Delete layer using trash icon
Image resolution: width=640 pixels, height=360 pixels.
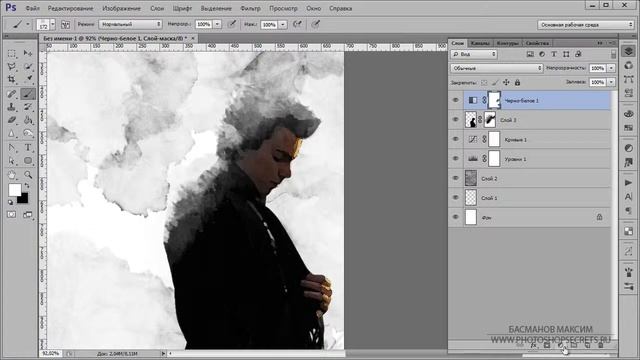[600, 345]
